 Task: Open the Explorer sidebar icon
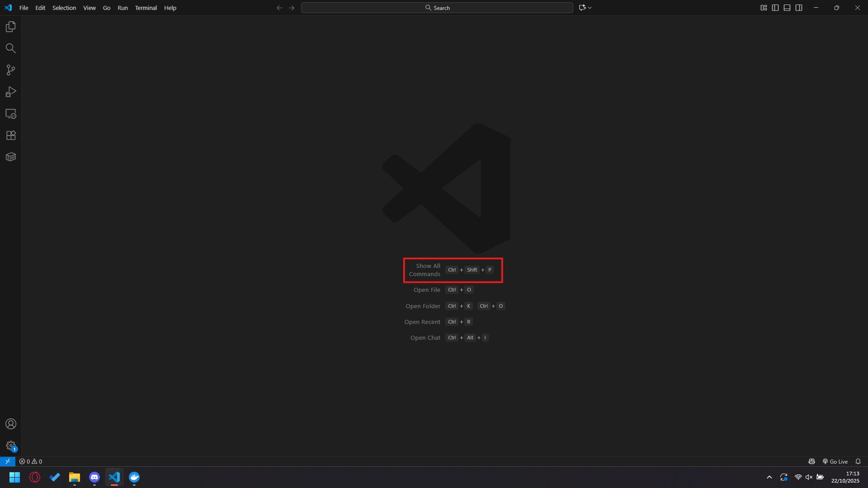point(10,27)
